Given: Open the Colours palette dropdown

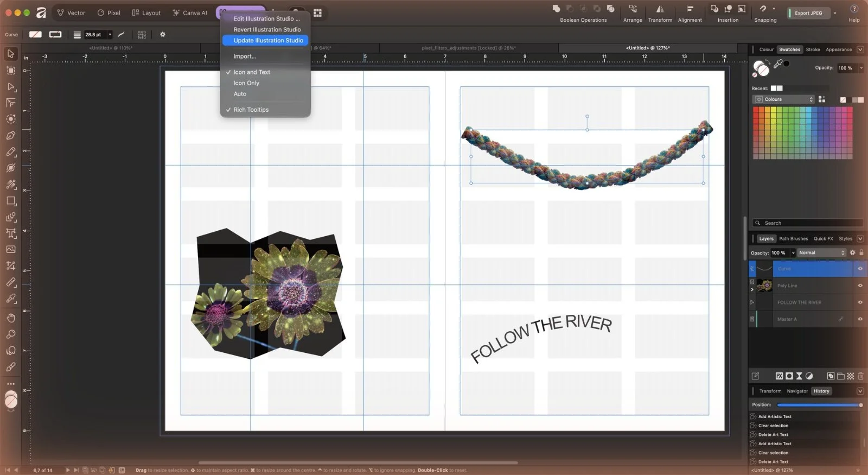Looking at the screenshot, I should click(x=783, y=99).
